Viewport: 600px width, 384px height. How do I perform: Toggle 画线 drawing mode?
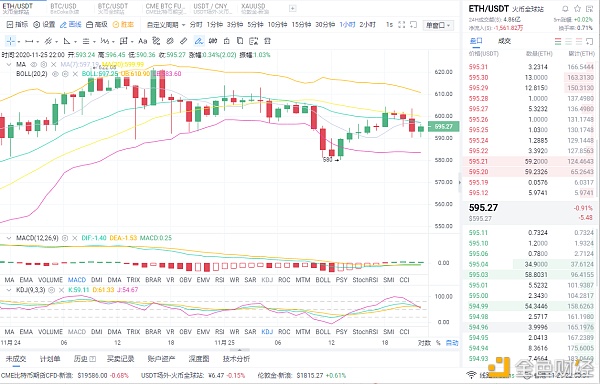[71, 24]
